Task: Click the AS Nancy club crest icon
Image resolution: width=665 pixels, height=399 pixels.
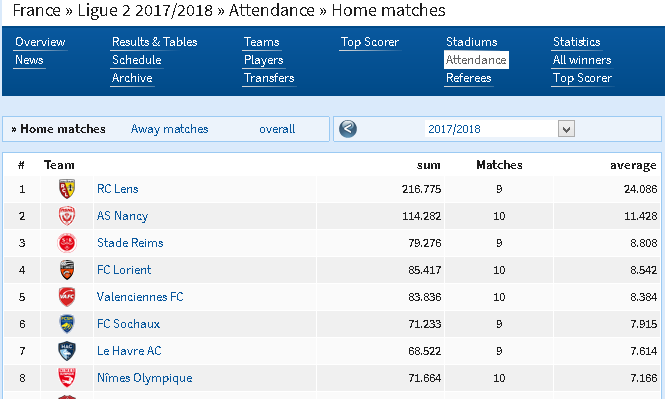Action: [67, 216]
